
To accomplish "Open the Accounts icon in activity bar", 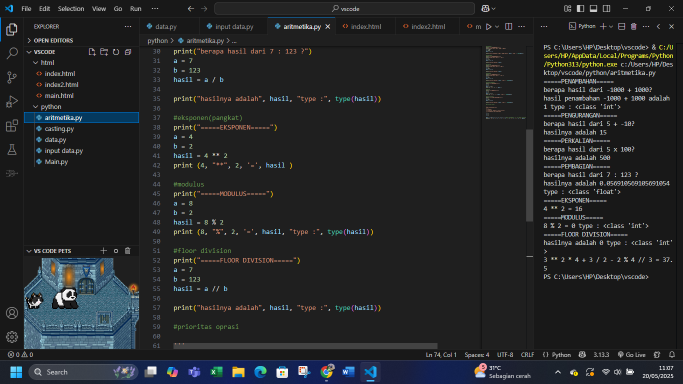I will (12, 313).
